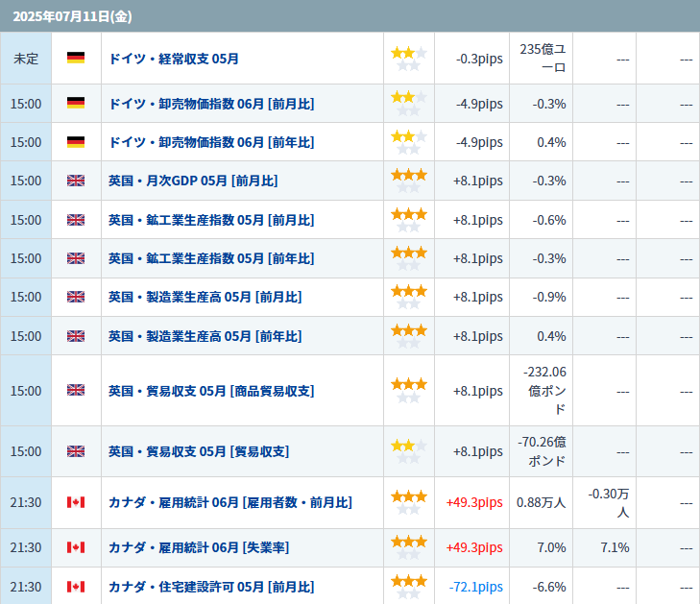Image resolution: width=700 pixels, height=604 pixels.
Task: Click -232.06億ポンド value
Action: (544, 390)
